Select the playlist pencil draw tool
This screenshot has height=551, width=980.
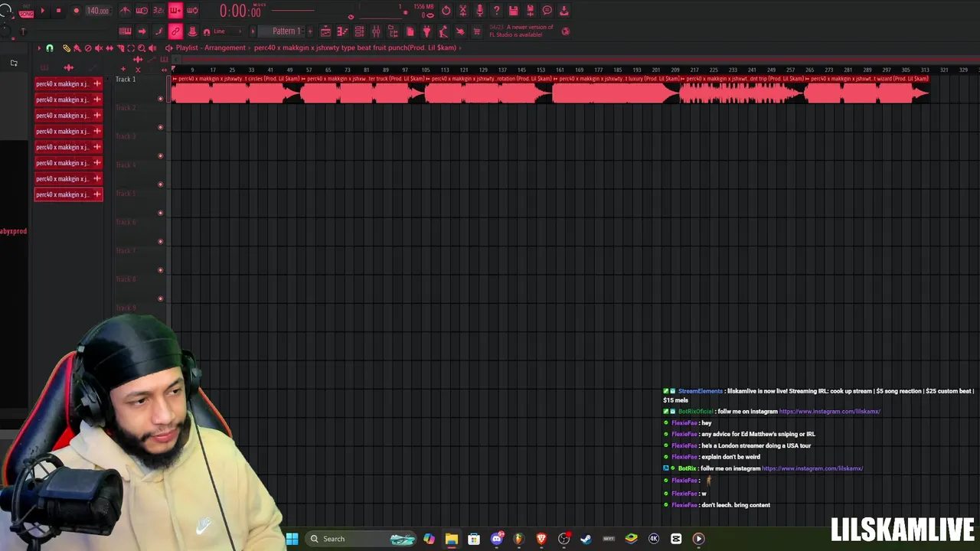point(67,48)
